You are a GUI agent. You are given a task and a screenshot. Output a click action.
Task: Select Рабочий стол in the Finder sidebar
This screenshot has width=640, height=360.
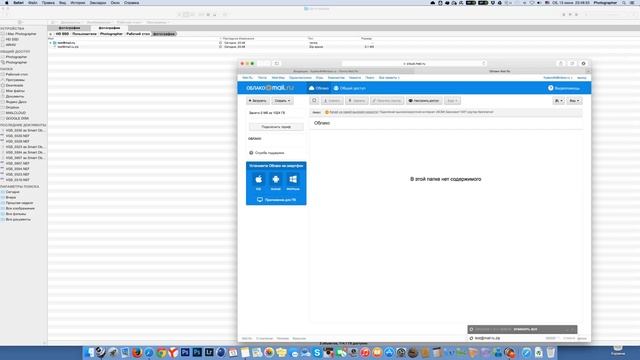16,75
